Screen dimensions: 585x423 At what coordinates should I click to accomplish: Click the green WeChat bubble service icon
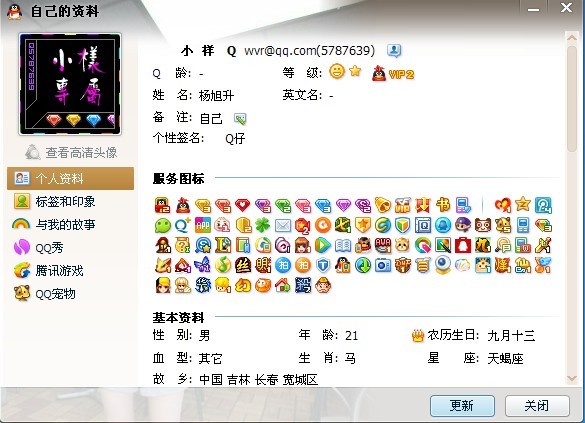point(163,225)
